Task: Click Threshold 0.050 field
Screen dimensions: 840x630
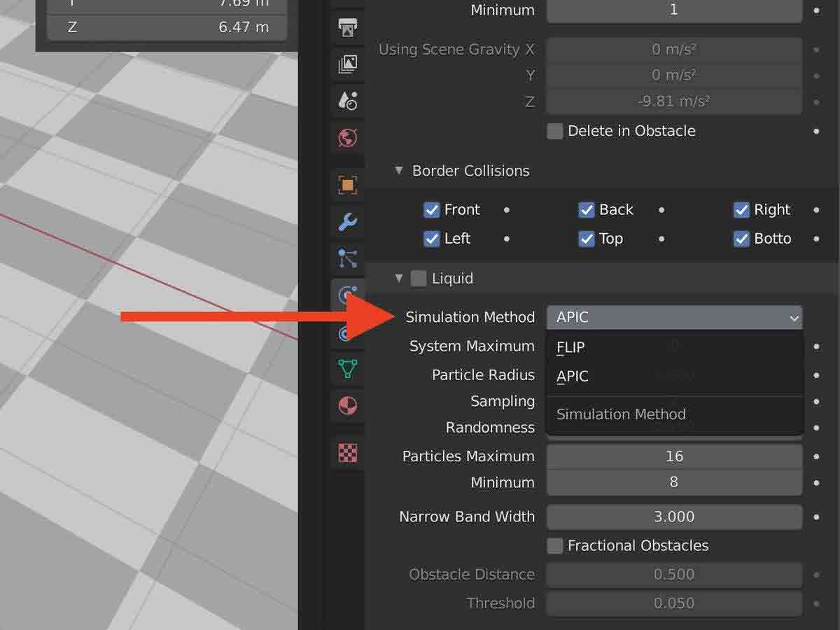Action: 674,603
